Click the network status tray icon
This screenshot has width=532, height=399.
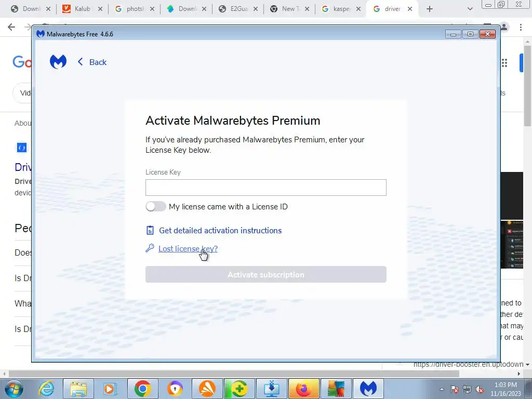467,389
